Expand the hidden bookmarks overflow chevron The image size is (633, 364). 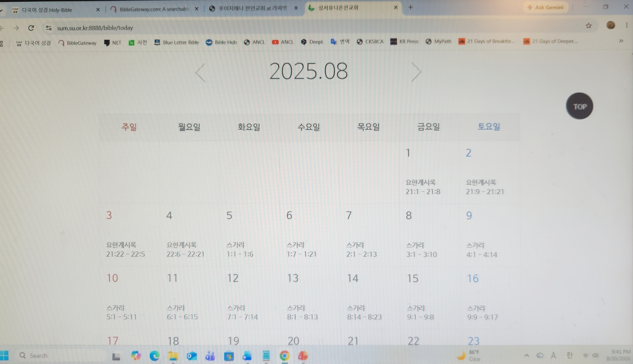(621, 41)
